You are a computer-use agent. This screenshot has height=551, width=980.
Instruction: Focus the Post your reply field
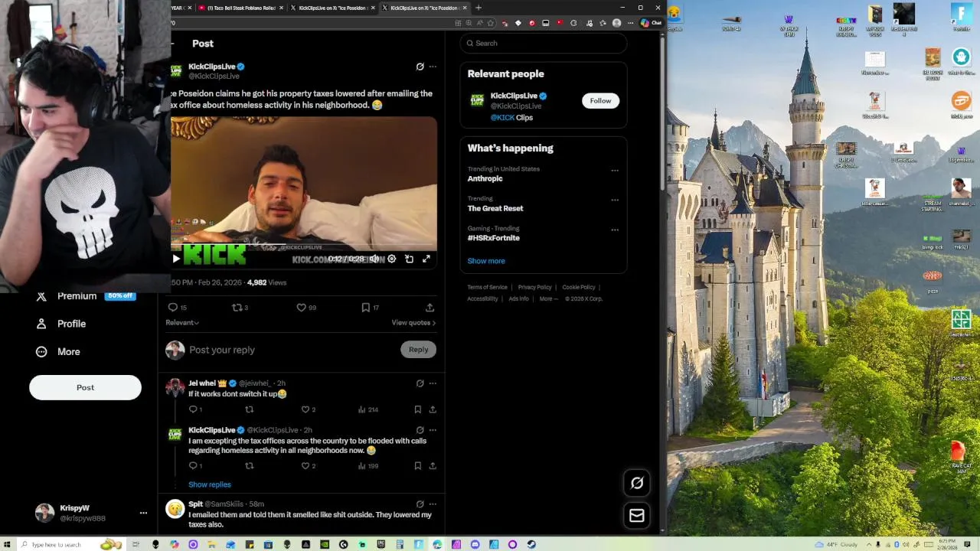tap(292, 350)
